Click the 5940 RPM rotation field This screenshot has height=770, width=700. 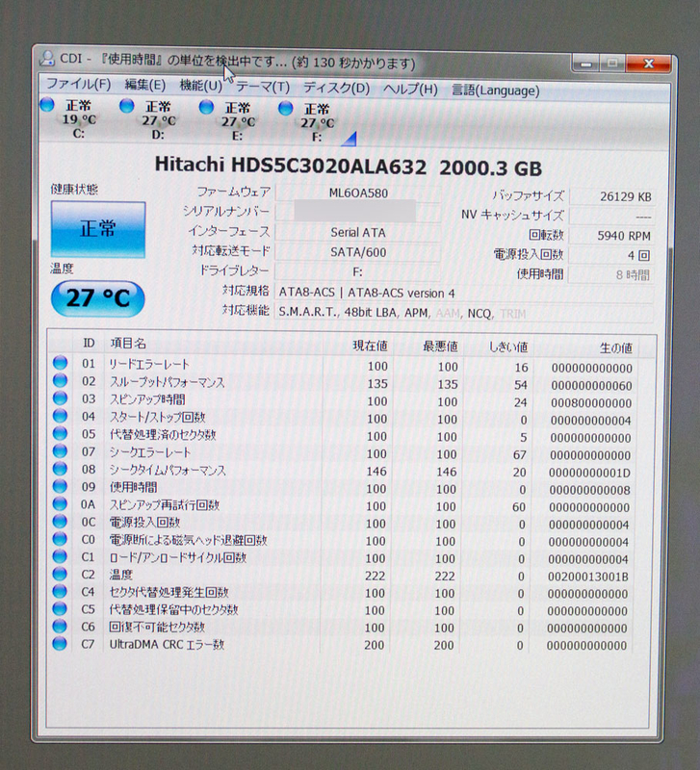(x=611, y=236)
